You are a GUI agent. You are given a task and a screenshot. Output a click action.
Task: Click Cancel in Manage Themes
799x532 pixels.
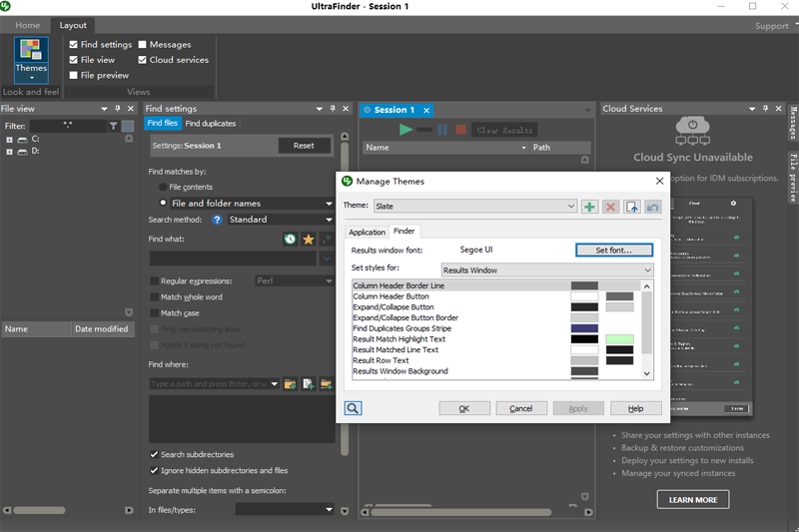(520, 408)
